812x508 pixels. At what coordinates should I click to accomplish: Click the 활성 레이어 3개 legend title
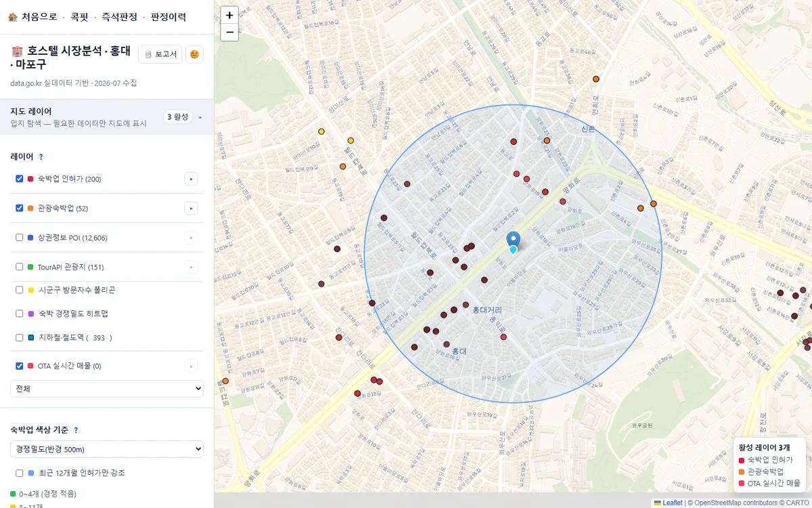pyautogui.click(x=765, y=448)
